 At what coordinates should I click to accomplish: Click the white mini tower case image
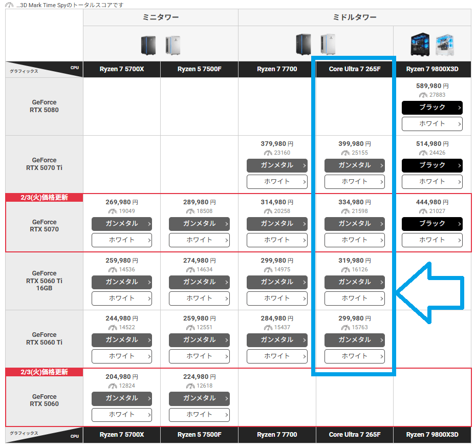click(x=172, y=45)
